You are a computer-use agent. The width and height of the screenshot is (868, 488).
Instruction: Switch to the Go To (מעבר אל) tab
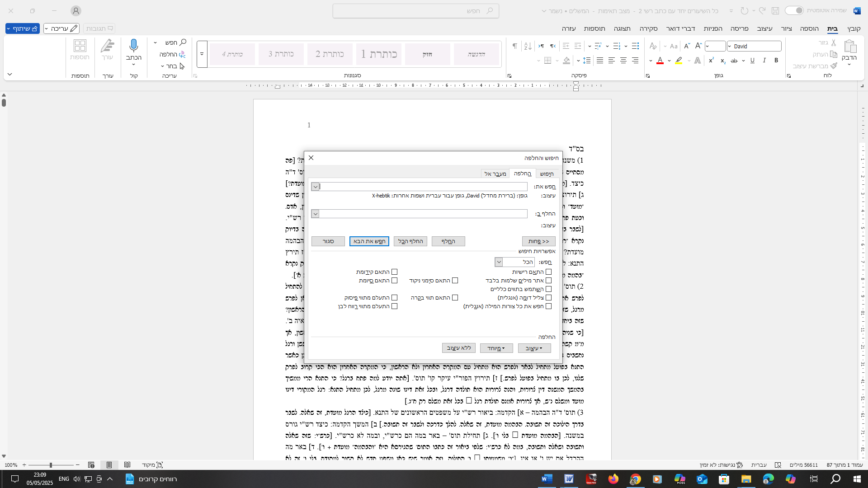point(495,174)
